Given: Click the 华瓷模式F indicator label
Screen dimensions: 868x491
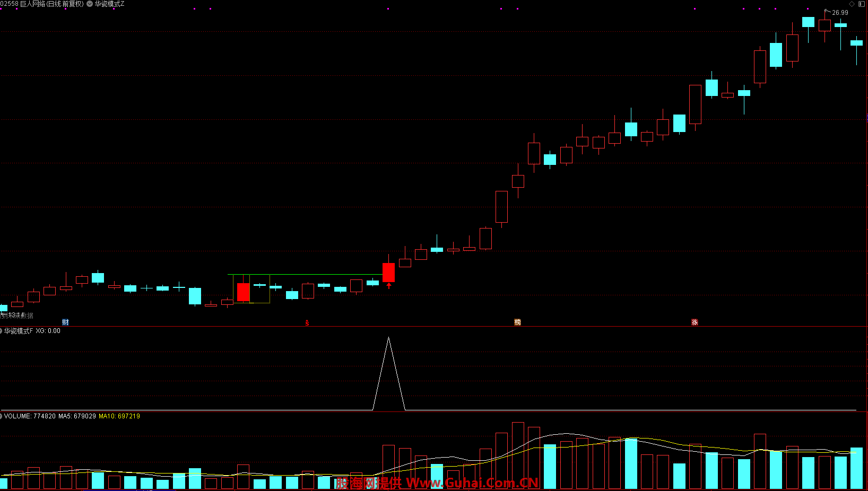Looking at the screenshot, I should tap(19, 331).
